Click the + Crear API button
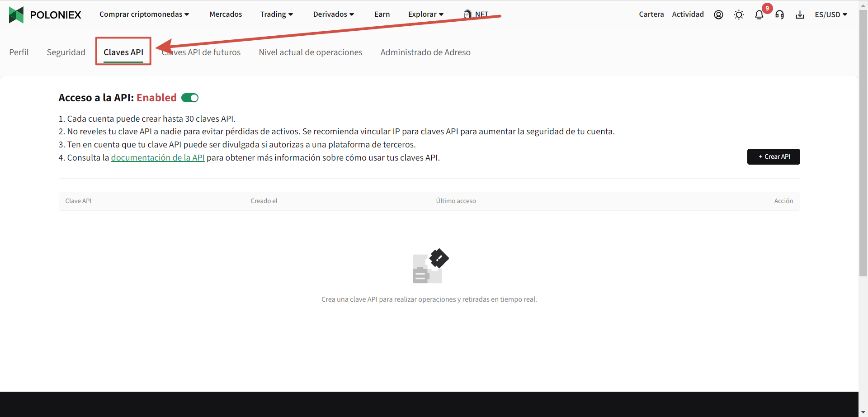This screenshot has width=868, height=417. tap(774, 156)
